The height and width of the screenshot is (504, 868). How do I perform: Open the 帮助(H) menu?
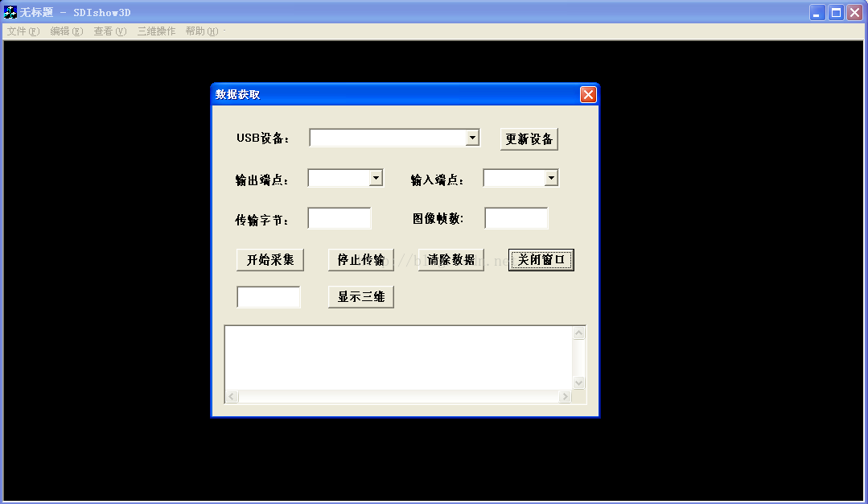[x=201, y=31]
